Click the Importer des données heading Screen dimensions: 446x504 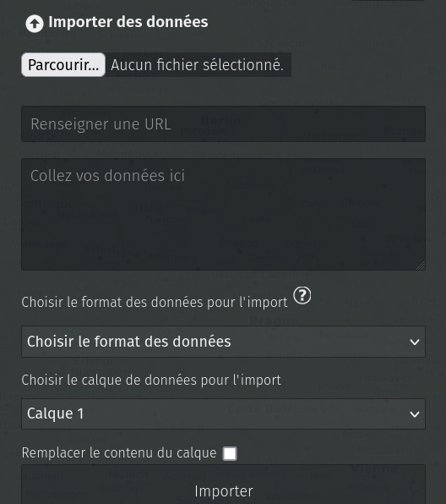(128, 22)
